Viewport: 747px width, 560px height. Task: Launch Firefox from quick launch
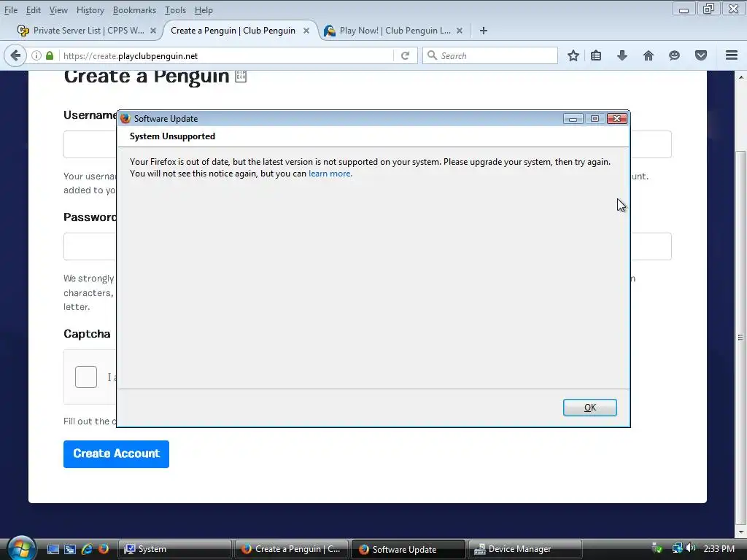[x=104, y=549]
